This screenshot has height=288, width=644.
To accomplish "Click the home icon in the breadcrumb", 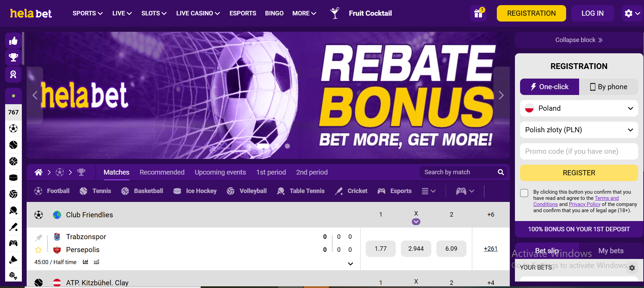I will pyautogui.click(x=39, y=172).
